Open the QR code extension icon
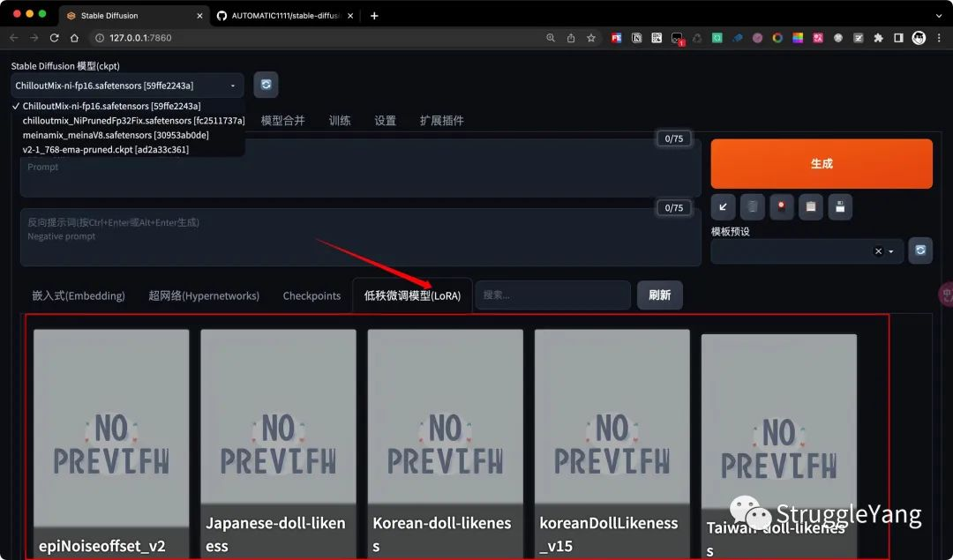 click(x=657, y=38)
